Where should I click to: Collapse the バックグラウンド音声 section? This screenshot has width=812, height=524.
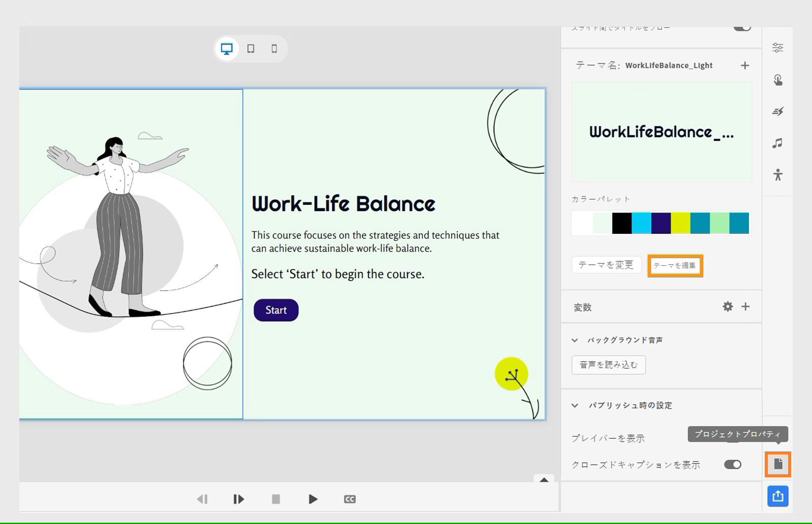574,340
